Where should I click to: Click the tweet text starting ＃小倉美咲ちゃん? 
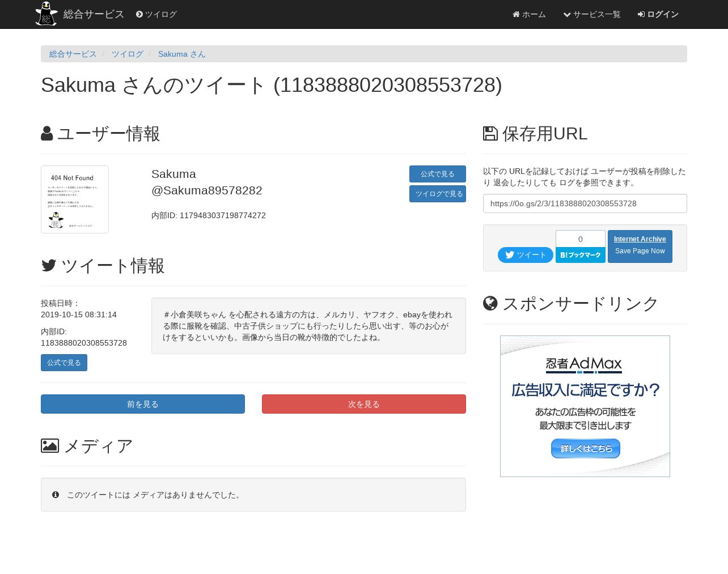pyautogui.click(x=308, y=326)
